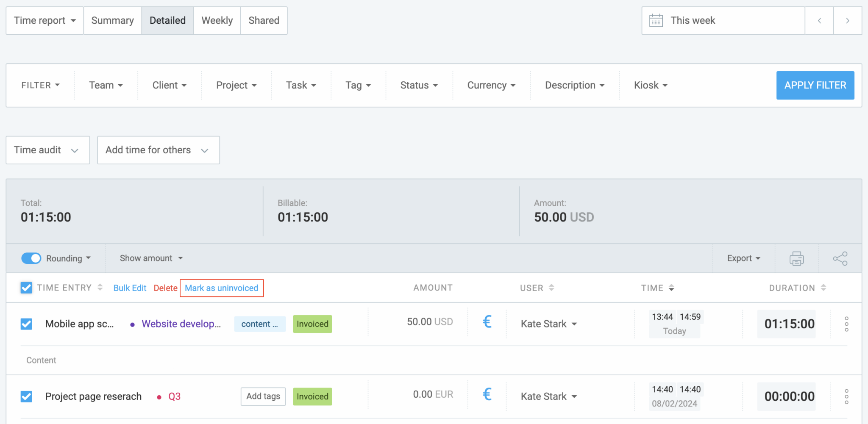868x424 pixels.
Task: Uncheck the select-all Time Entry checkbox
Action: (26, 288)
